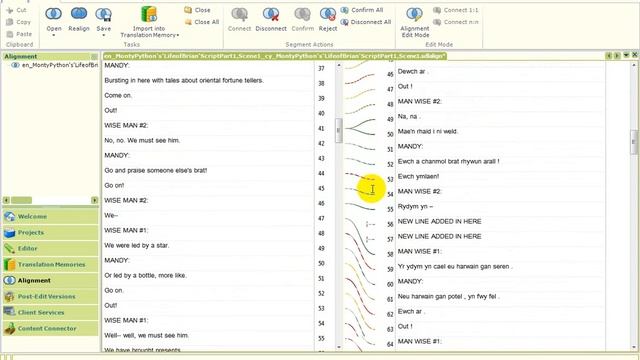This screenshot has width=640, height=360.
Task: Click the target pane vertical scrollbar thumb
Action: [x=634, y=142]
